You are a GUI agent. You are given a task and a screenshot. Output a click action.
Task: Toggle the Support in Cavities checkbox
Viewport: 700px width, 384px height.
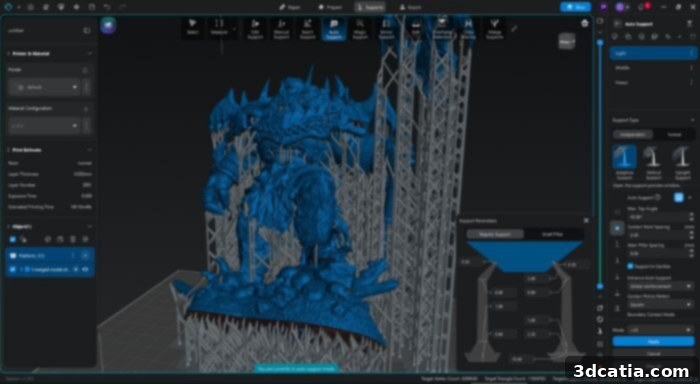tap(630, 266)
